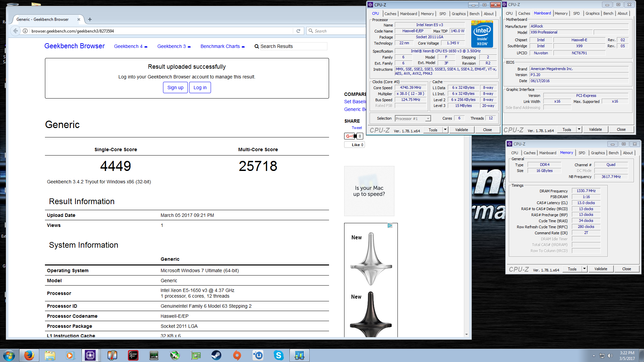Click the Google +1 share button
Image resolution: width=644 pixels, height=362 pixels.
[350, 136]
